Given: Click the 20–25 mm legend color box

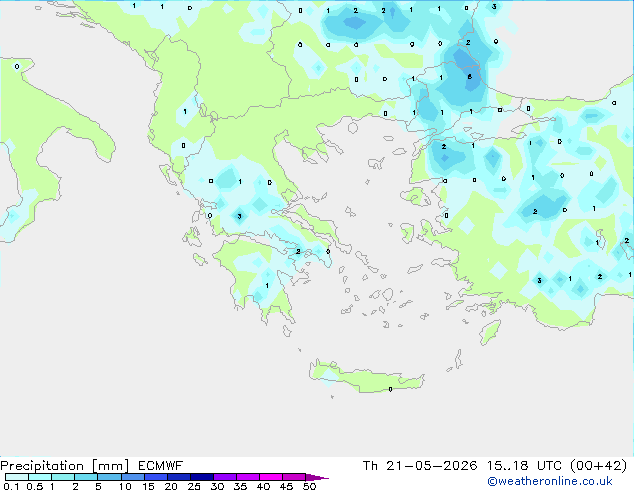Looking at the screenshot, I should pos(178,477).
